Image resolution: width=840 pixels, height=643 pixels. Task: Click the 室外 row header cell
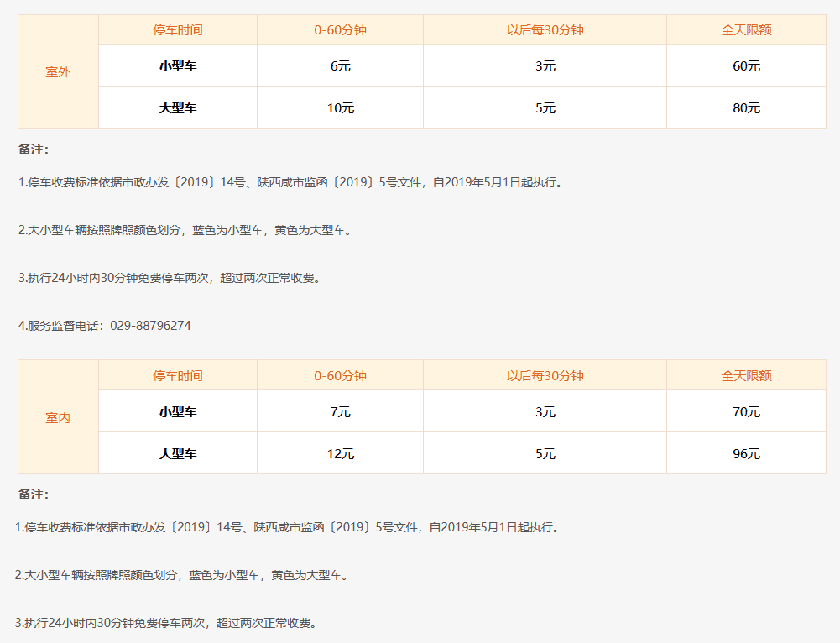[x=59, y=72]
